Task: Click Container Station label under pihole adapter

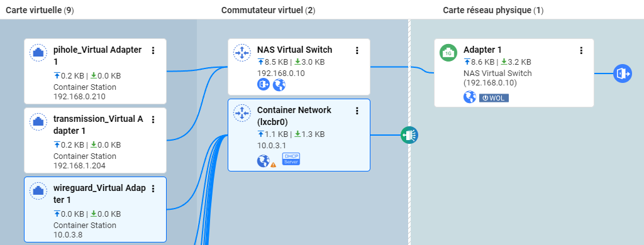Action: [85, 87]
